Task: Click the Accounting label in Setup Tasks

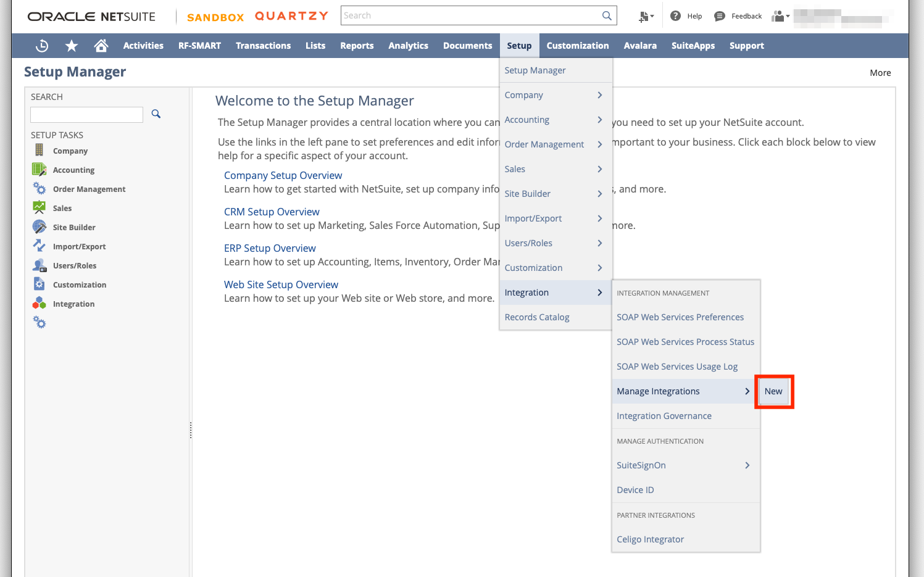Action: pyautogui.click(x=73, y=170)
